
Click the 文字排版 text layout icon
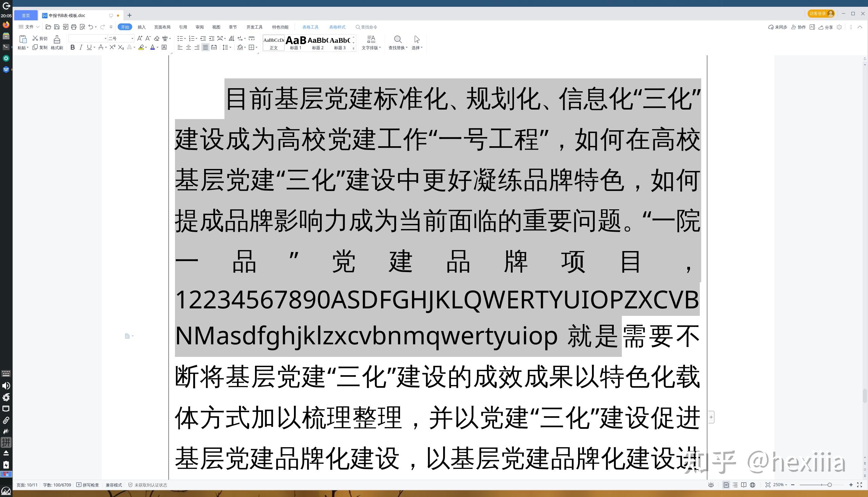pos(370,43)
